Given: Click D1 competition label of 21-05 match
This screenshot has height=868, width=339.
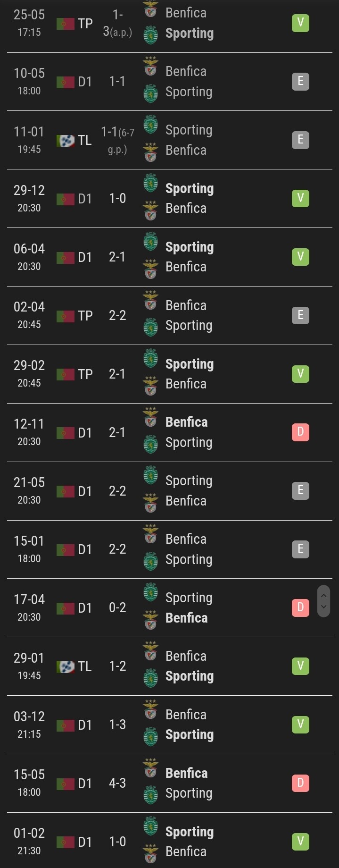Looking at the screenshot, I should pos(85,491).
